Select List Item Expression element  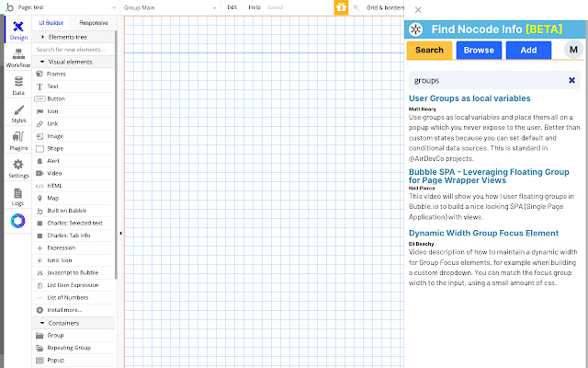(73, 285)
